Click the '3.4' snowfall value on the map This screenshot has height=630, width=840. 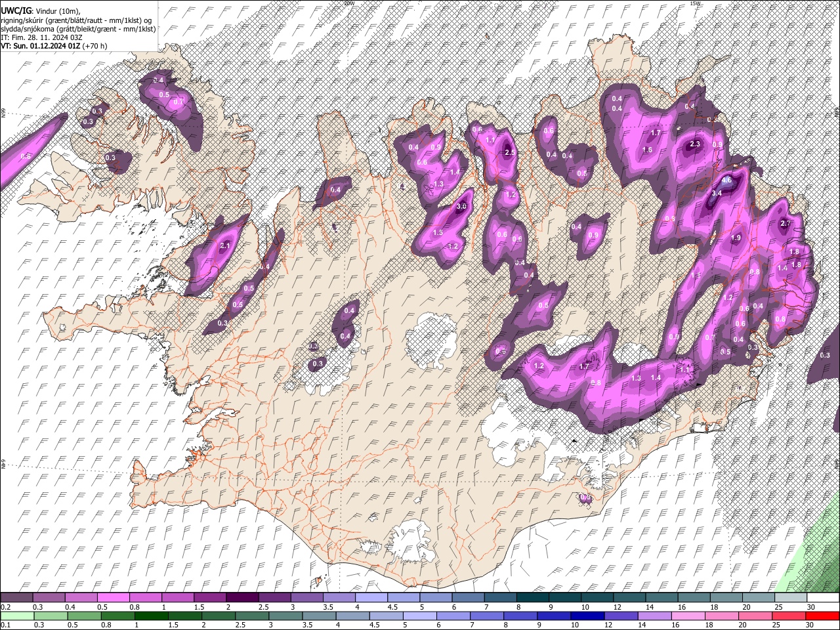(x=717, y=193)
